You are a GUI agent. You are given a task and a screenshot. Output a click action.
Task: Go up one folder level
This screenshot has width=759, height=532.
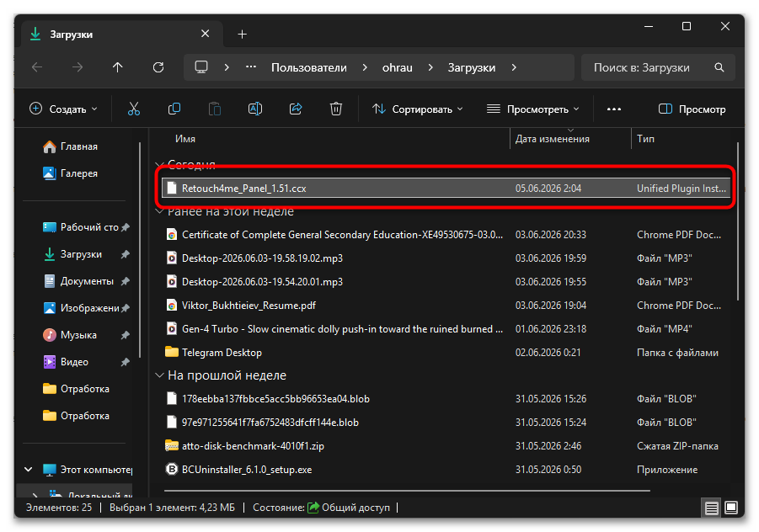click(x=118, y=67)
